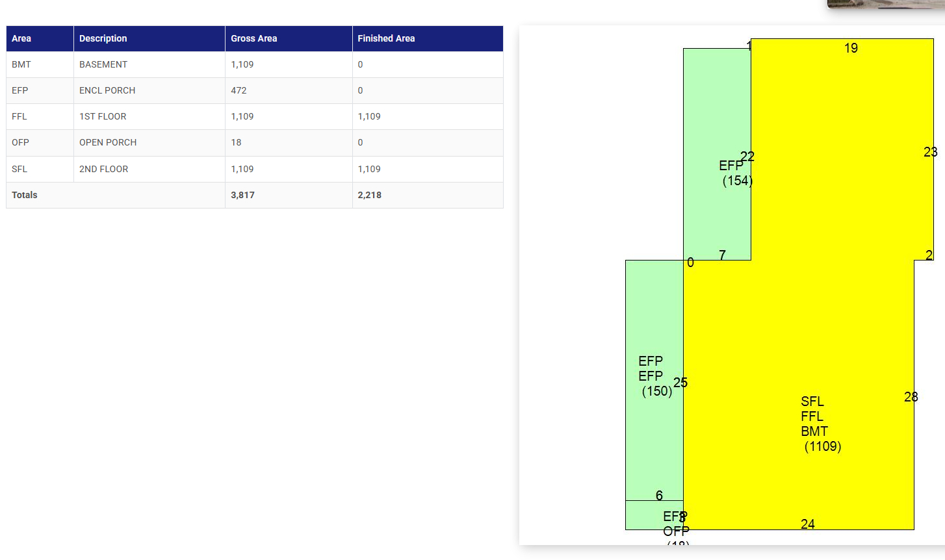Screen dimensions: 945x560
Task: Select the total gross area value 3,817
Action: pos(242,195)
